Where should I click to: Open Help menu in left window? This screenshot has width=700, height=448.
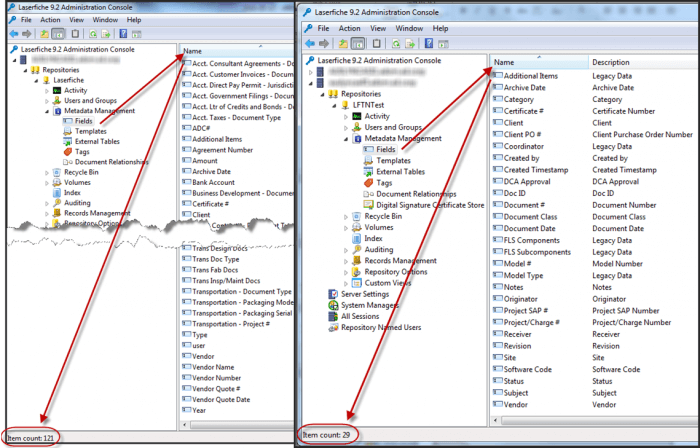coord(134,20)
